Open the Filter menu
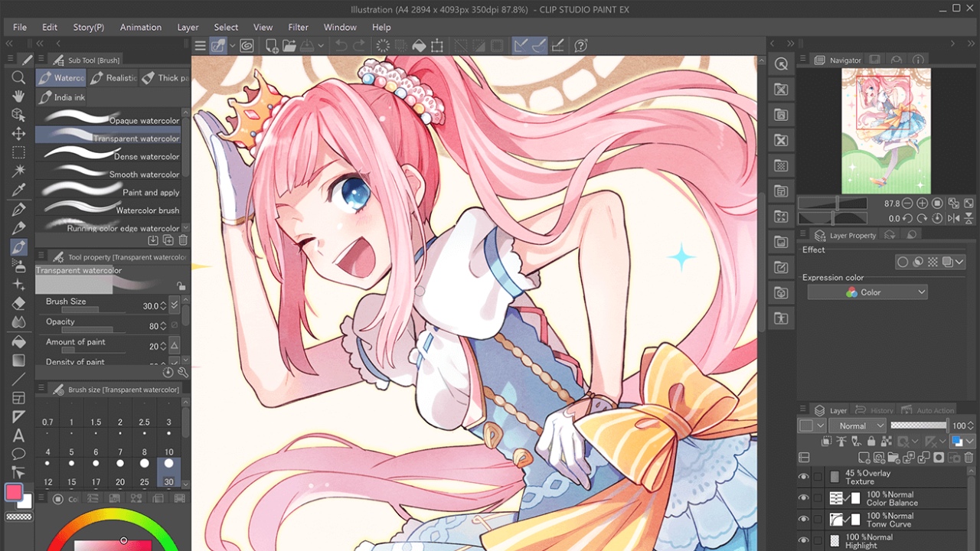The image size is (980, 551). coord(299,27)
